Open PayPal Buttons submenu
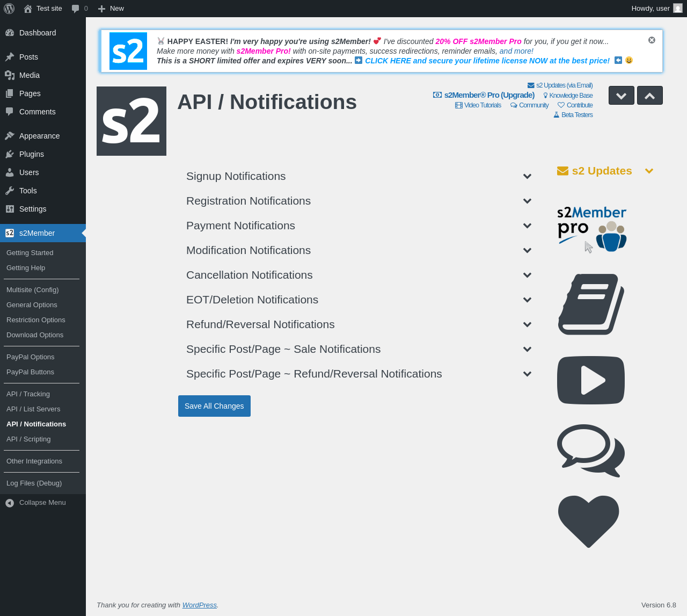Screen dimensions: 687x616 pyautogui.click(x=43, y=372)
